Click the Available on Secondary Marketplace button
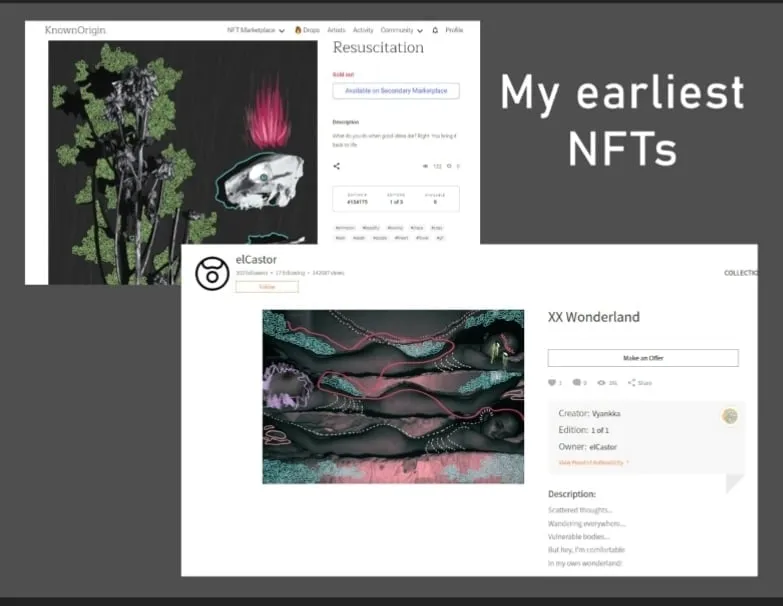This screenshot has height=606, width=783. pyautogui.click(x=396, y=91)
